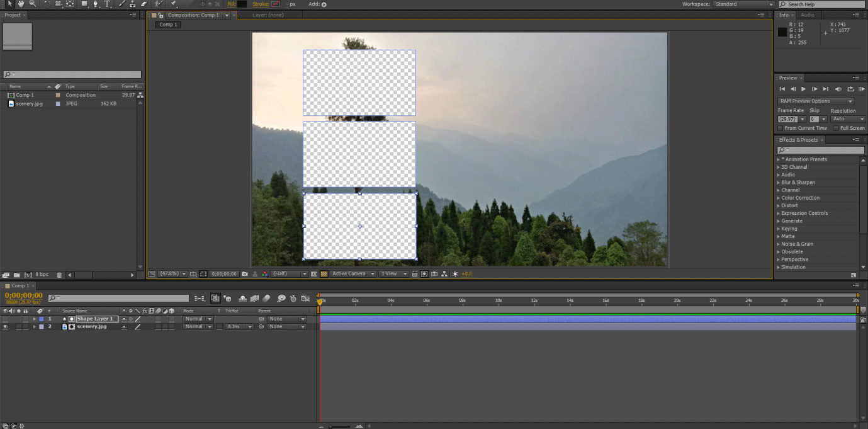Click in the Search Help field
868x429 pixels.
coord(822,4)
